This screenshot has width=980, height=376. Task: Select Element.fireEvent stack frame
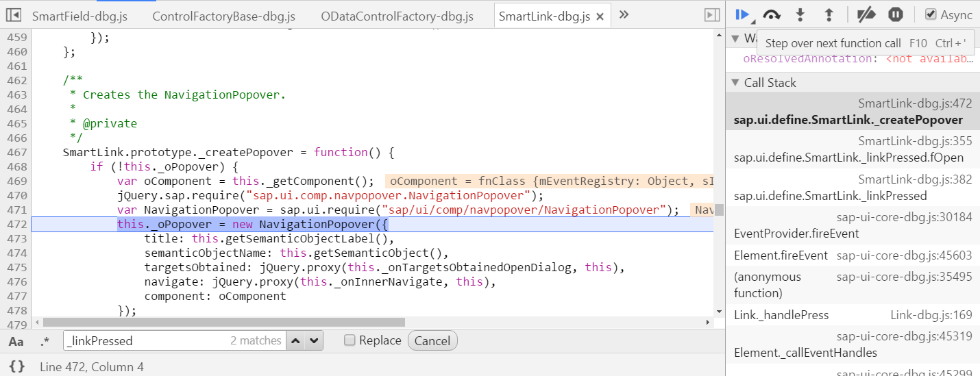[853, 255]
